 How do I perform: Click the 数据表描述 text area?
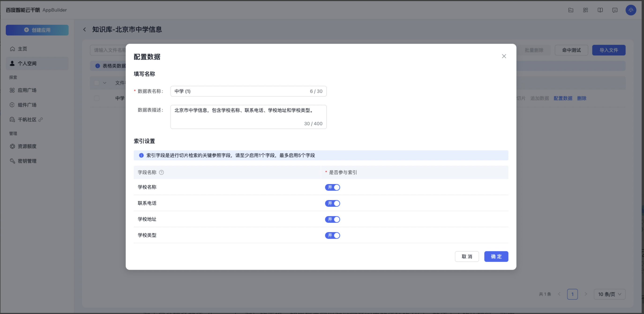click(248, 117)
